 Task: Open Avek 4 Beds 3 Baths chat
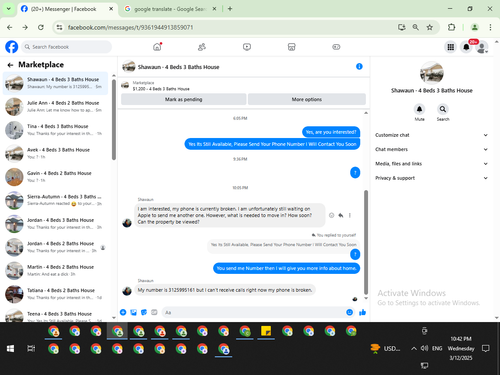point(55,153)
